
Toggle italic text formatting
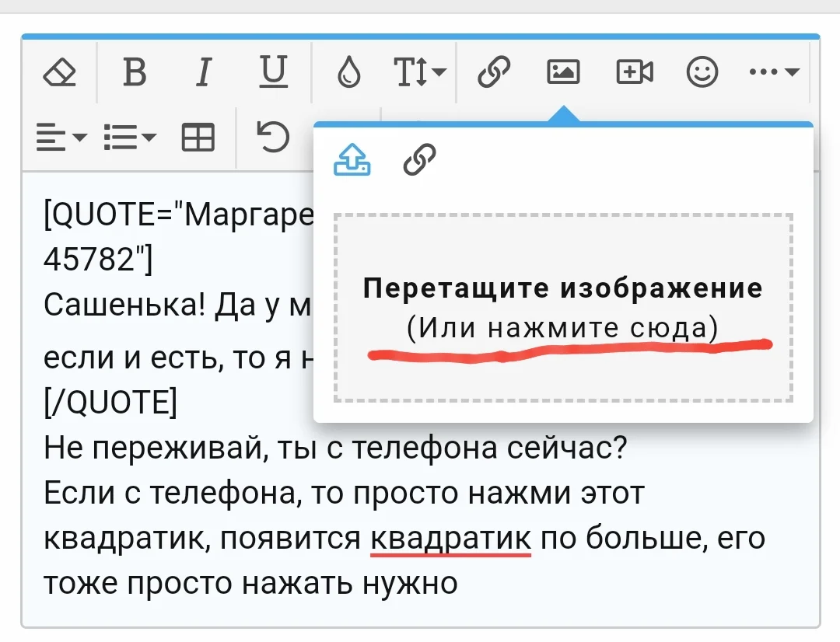[x=202, y=72]
